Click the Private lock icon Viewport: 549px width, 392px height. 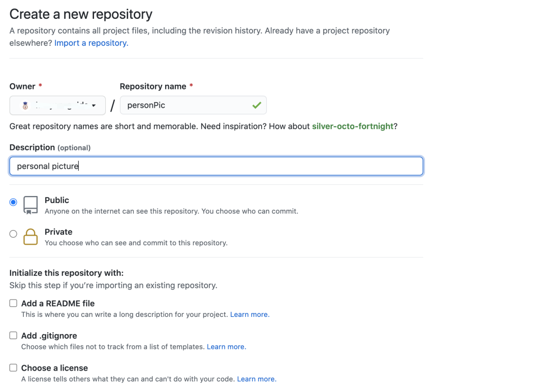[30, 237]
